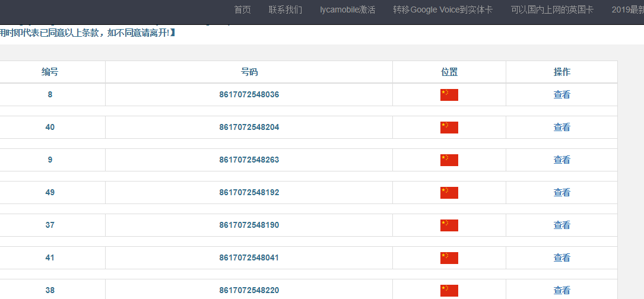Image resolution: width=644 pixels, height=299 pixels.
Task: View messages for 8617072548263
Action: 561,160
